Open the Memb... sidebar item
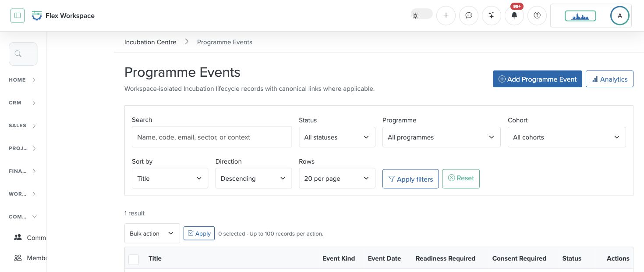This screenshot has width=644, height=272. [x=30, y=258]
